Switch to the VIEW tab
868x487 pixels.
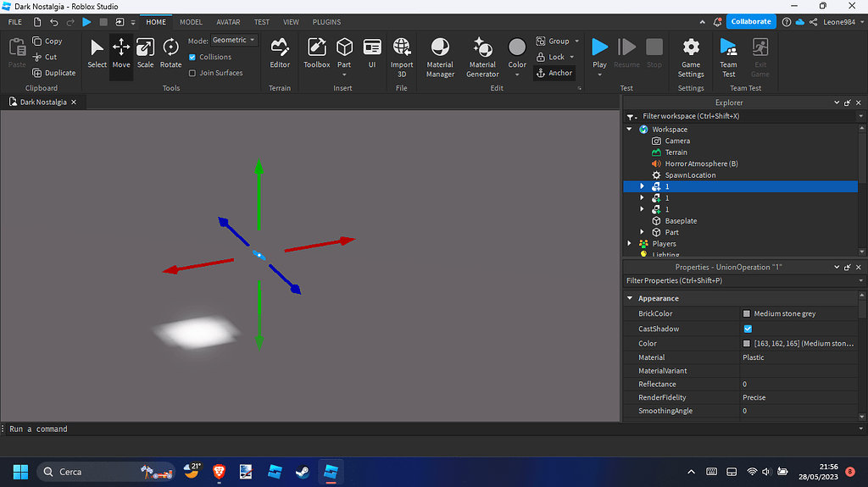click(x=291, y=22)
